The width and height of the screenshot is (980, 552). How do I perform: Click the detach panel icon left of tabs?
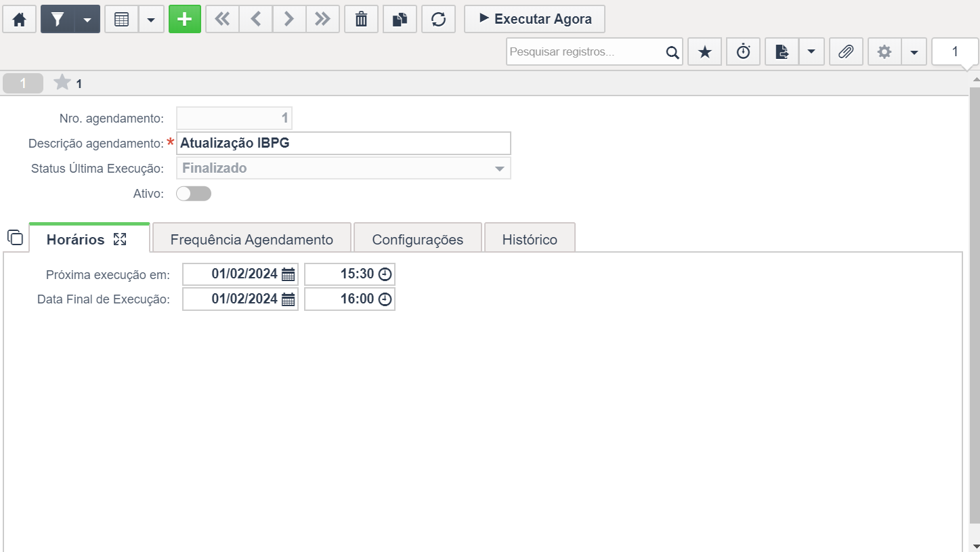coord(15,238)
